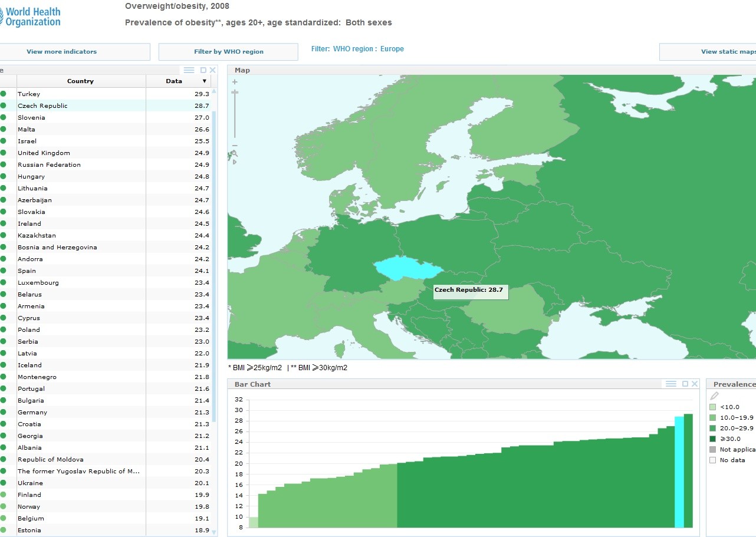
Task: Select the No data white legend swatch
Action: [712, 460]
